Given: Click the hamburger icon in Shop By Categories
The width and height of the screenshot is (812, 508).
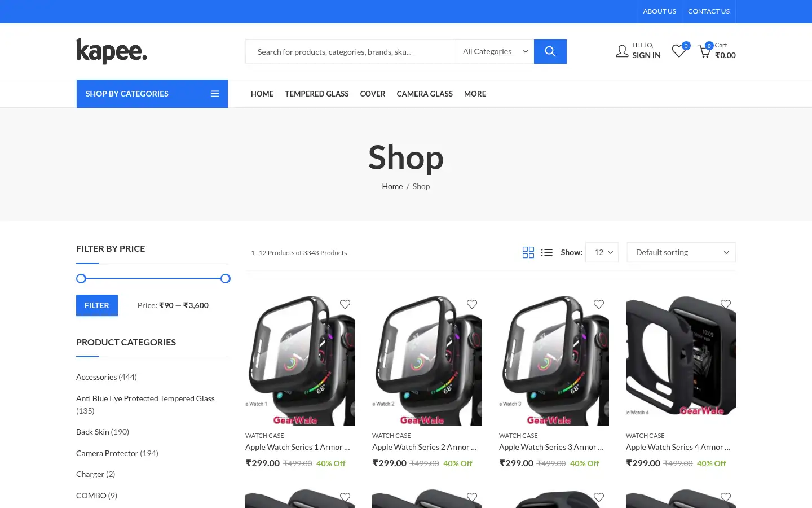Looking at the screenshot, I should (215, 94).
